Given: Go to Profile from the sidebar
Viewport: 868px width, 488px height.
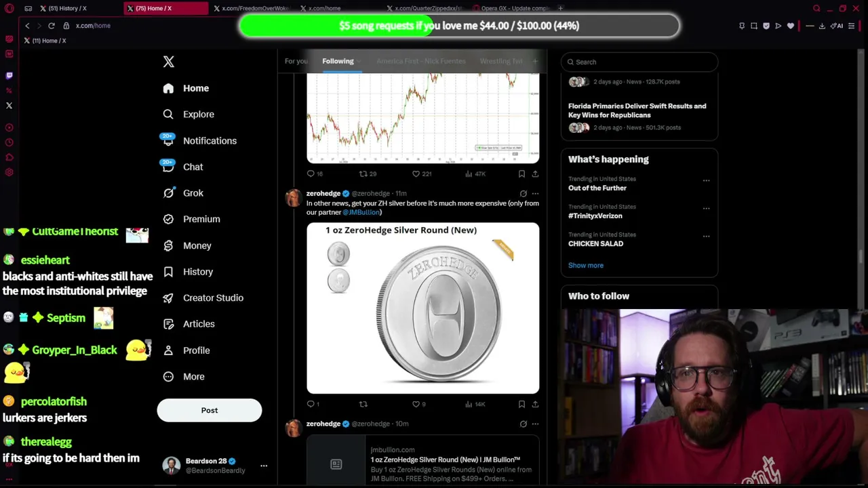Looking at the screenshot, I should tap(186, 350).
